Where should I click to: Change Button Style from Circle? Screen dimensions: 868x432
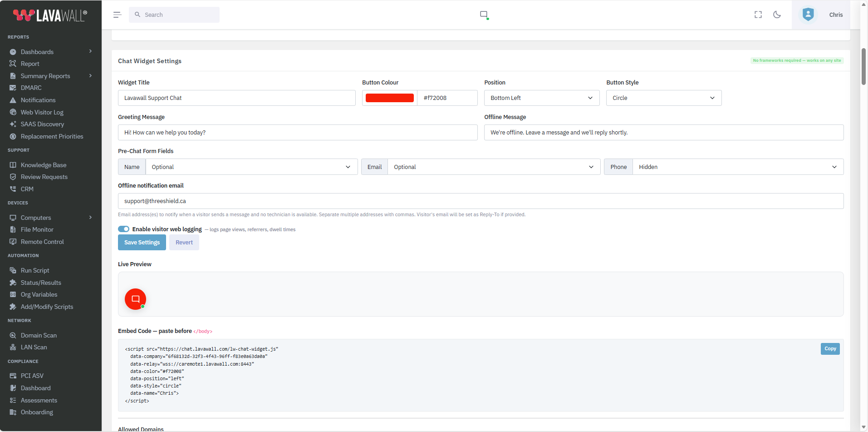[x=663, y=98]
